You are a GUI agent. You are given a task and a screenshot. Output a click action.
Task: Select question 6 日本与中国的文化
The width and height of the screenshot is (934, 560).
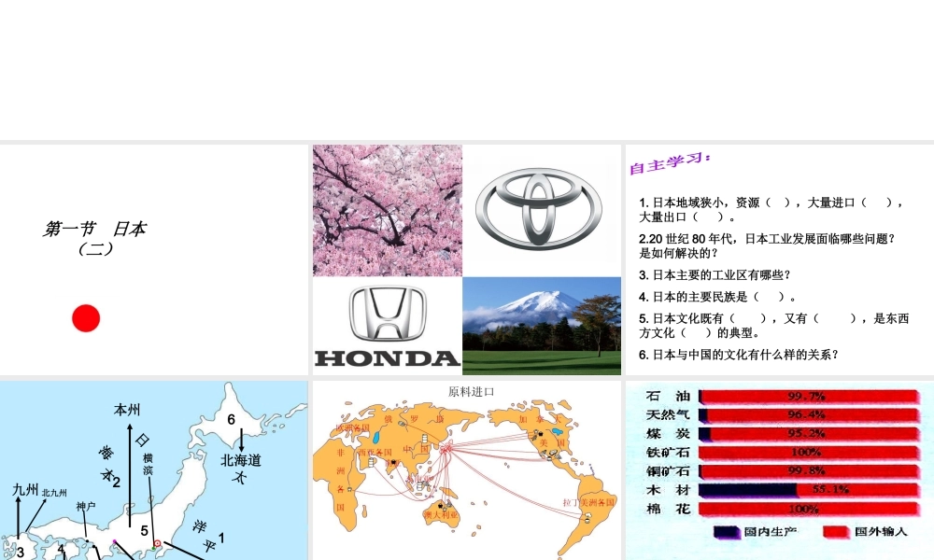coord(739,355)
